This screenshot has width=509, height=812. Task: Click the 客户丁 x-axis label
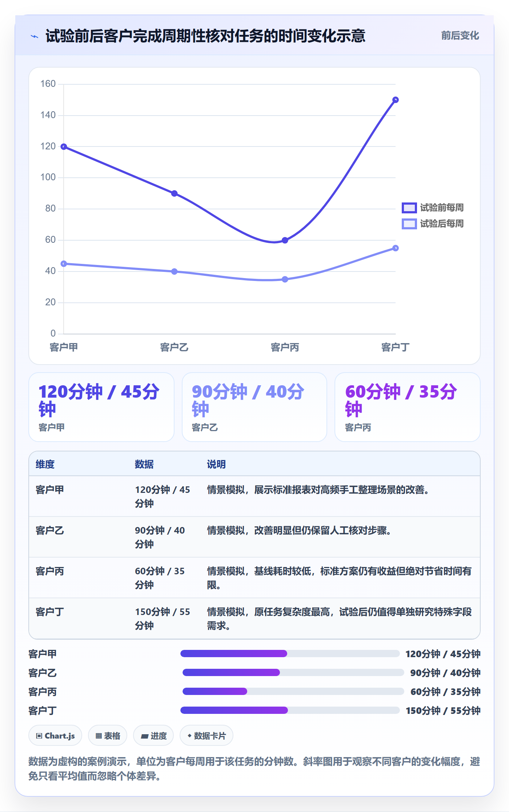click(x=396, y=347)
